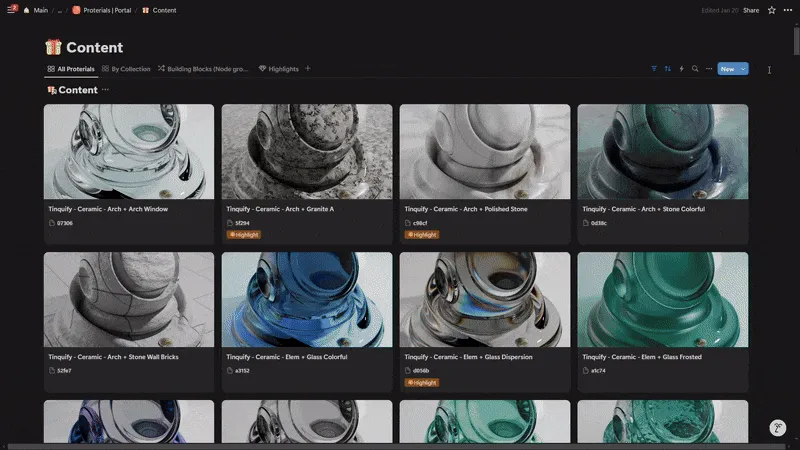The height and width of the screenshot is (450, 800).
Task: Expand the New button dropdown arrow
Action: pyautogui.click(x=743, y=69)
